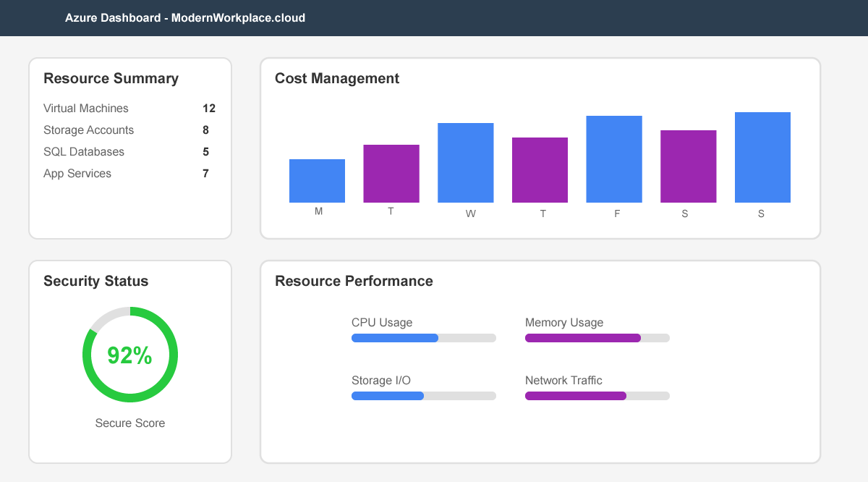The height and width of the screenshot is (482, 868).
Task: Click the CPU Usage progress bar
Action: point(423,338)
